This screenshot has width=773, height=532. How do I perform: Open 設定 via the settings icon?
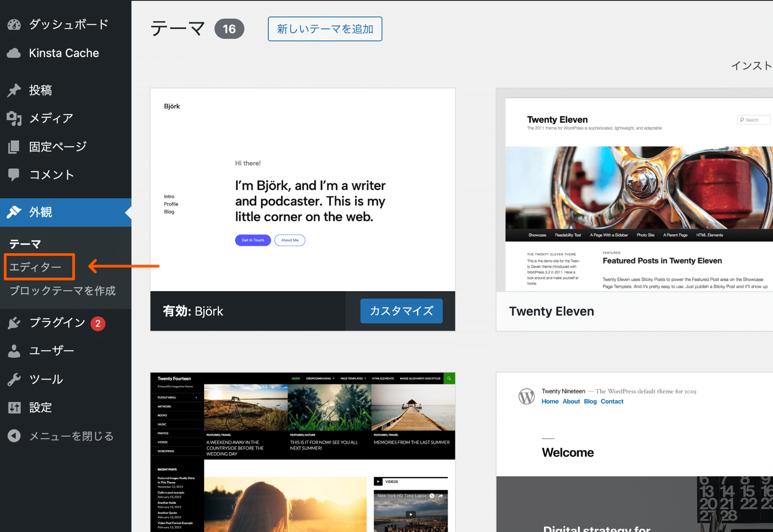[x=14, y=407]
